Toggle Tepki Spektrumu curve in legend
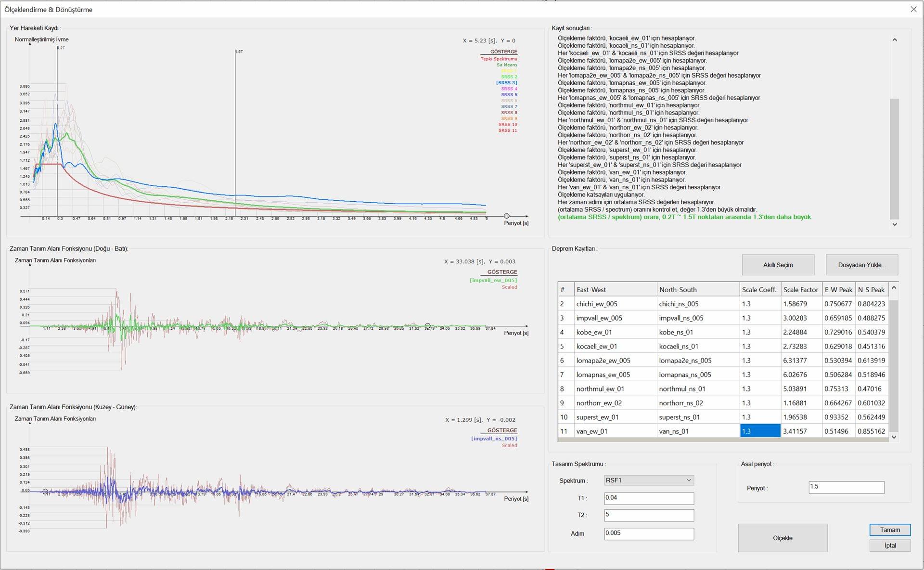 point(499,59)
